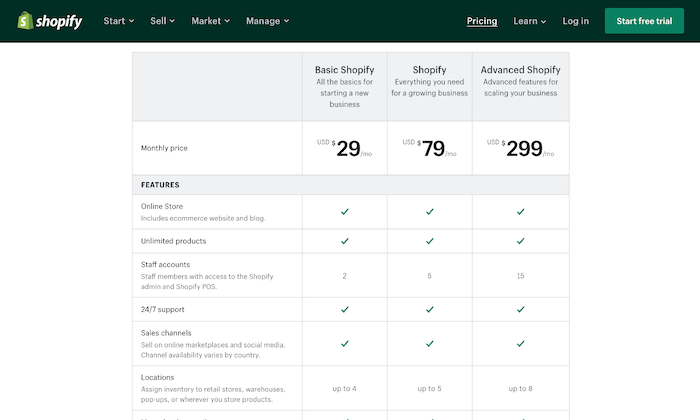Image resolution: width=700 pixels, height=420 pixels.
Task: Click the Unlimited products feature label
Action: (173, 241)
